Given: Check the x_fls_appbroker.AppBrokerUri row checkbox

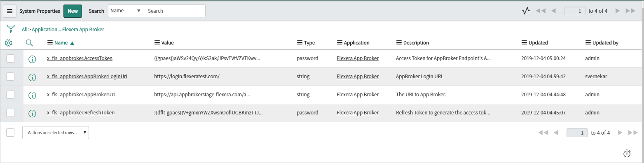Looking at the screenshot, I should (x=10, y=95).
